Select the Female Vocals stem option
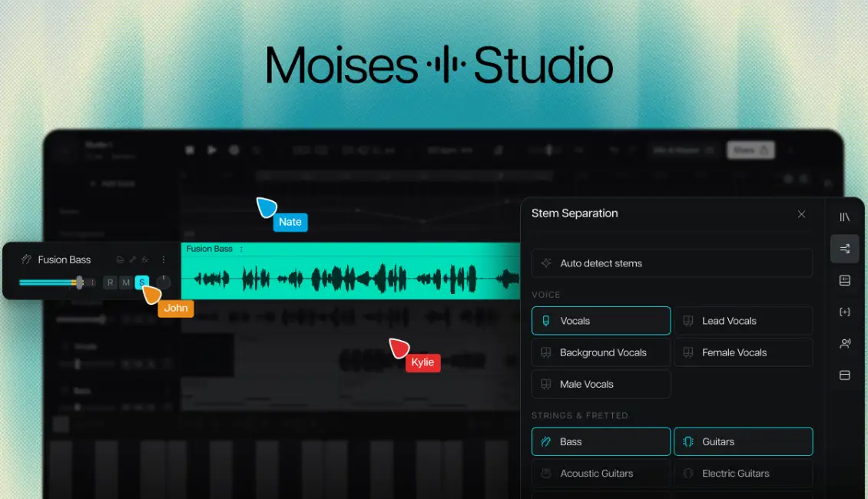The height and width of the screenshot is (499, 868). click(x=743, y=352)
